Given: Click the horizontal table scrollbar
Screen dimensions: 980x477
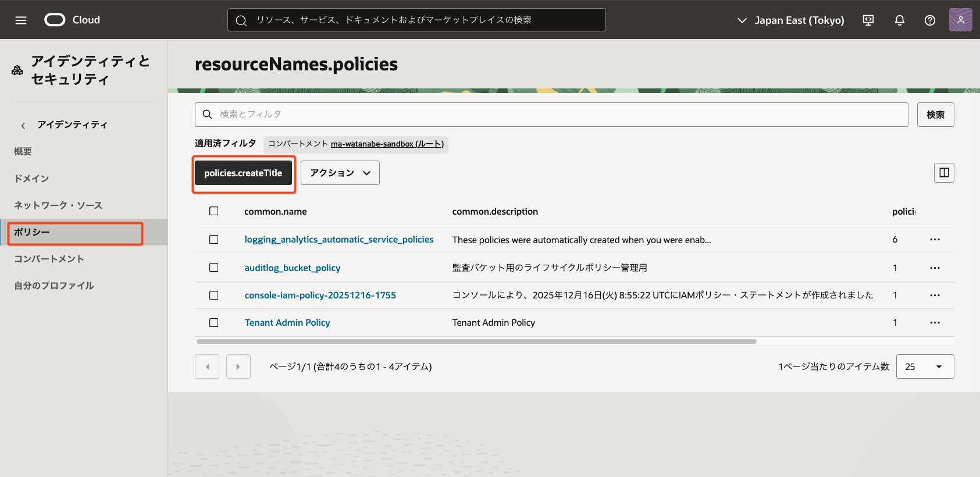Looking at the screenshot, I should [x=476, y=341].
